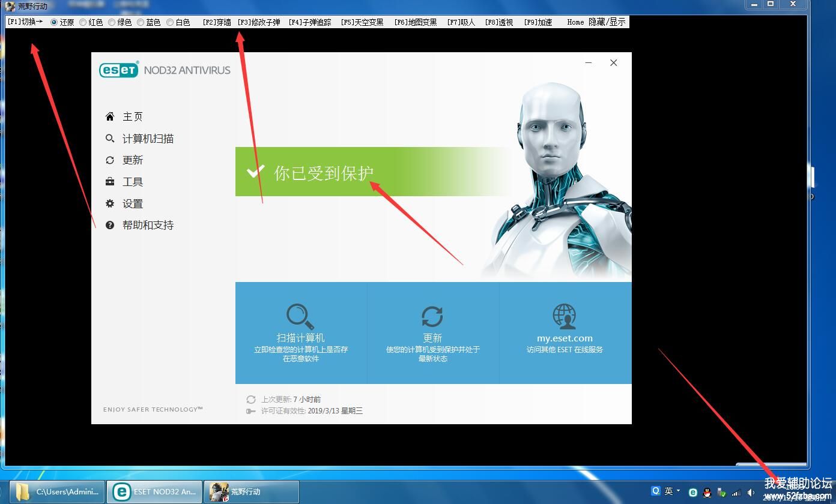The image size is (836, 504).
Task: Click the QQ penguin tray icon
Action: 707,493
